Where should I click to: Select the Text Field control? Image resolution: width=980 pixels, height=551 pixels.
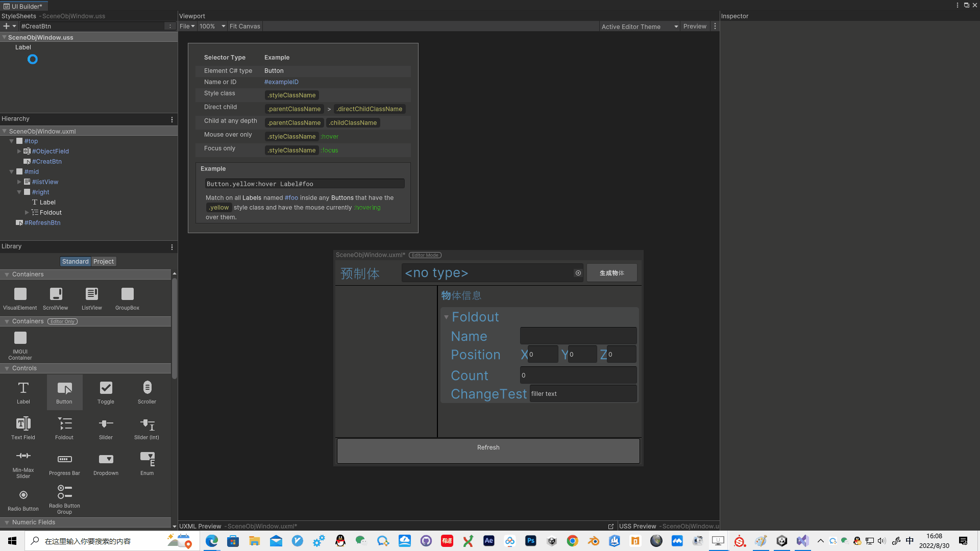[23, 428]
